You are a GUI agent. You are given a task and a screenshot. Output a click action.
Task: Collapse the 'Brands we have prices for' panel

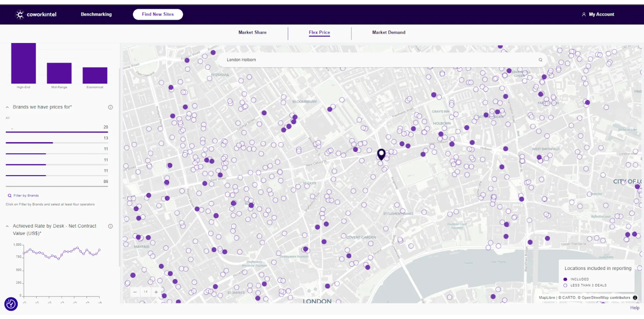click(x=7, y=107)
